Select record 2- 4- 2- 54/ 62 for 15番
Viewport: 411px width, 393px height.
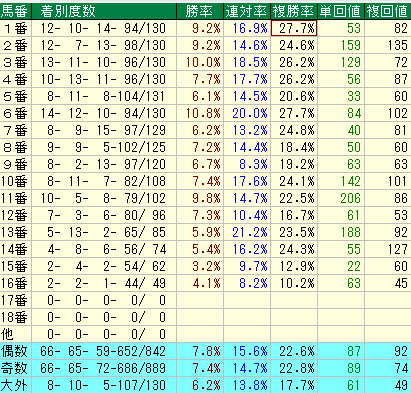tap(104, 266)
